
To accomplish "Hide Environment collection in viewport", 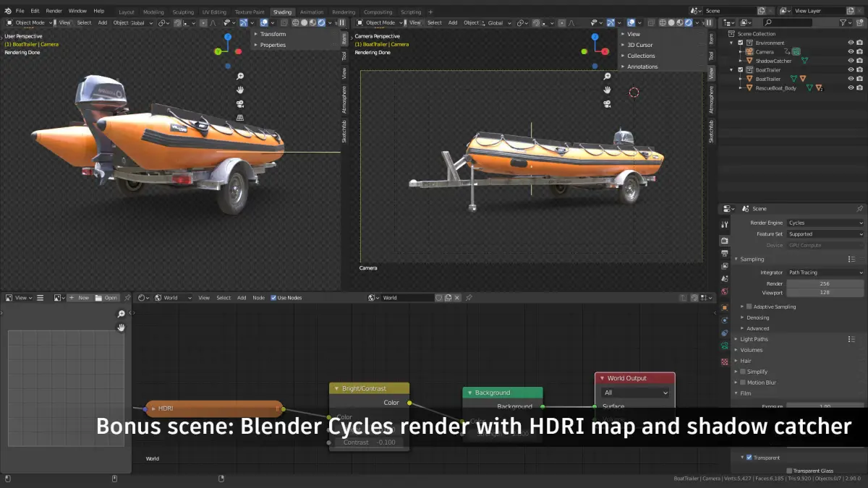I will pos(851,43).
